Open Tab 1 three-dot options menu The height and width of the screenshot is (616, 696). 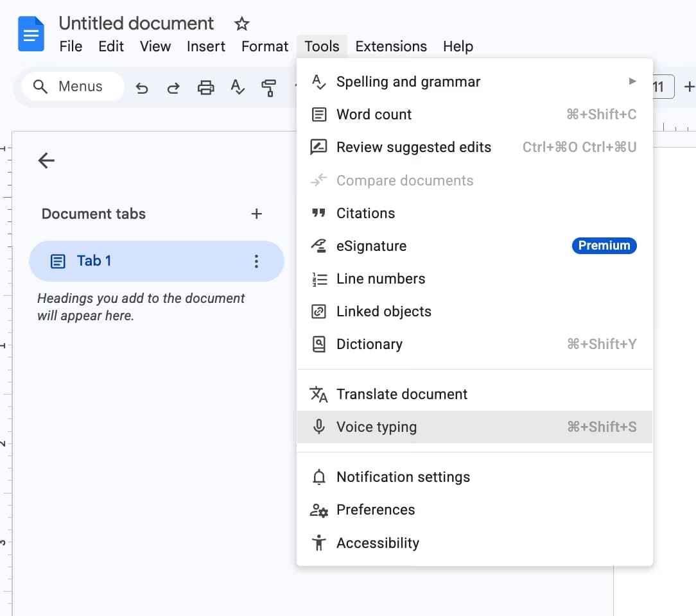[x=256, y=261]
